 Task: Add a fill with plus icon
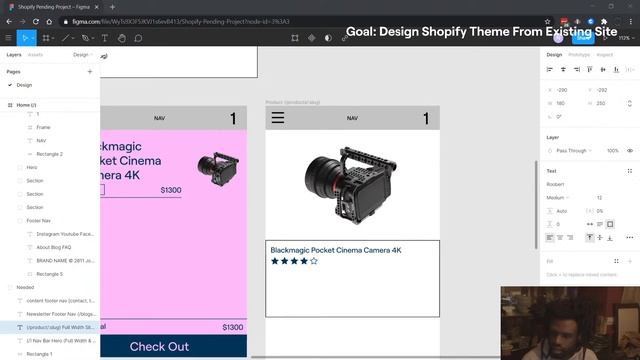(630, 261)
